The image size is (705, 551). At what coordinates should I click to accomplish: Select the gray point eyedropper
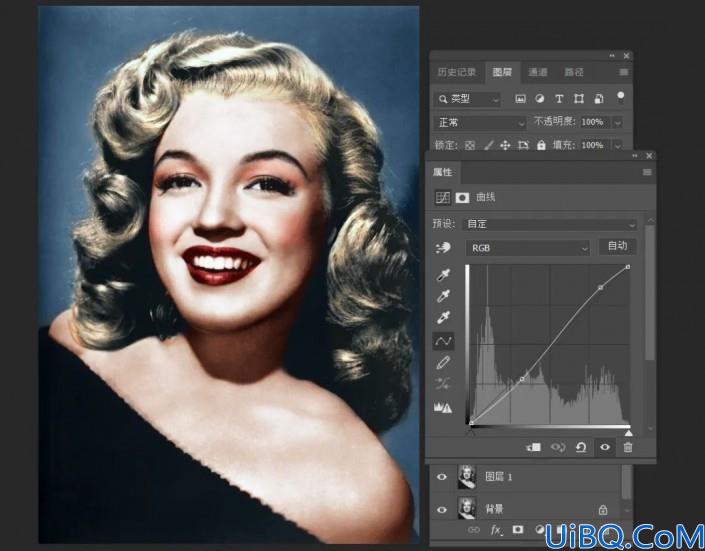443,296
